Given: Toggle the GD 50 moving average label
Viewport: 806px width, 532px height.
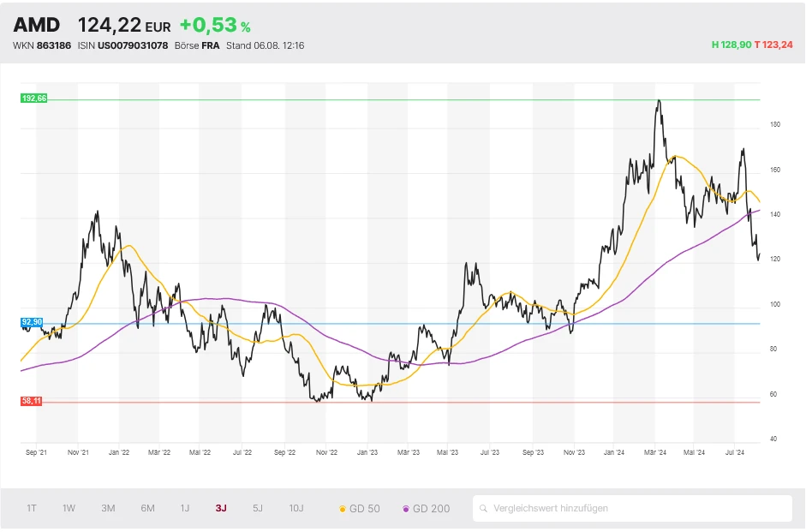Looking at the screenshot, I should point(365,508).
